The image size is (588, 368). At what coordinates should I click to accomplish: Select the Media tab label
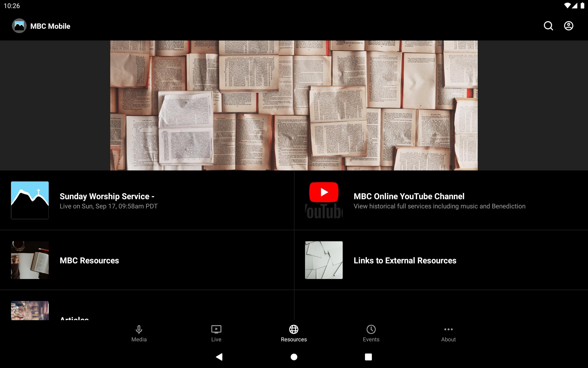pyautogui.click(x=139, y=339)
